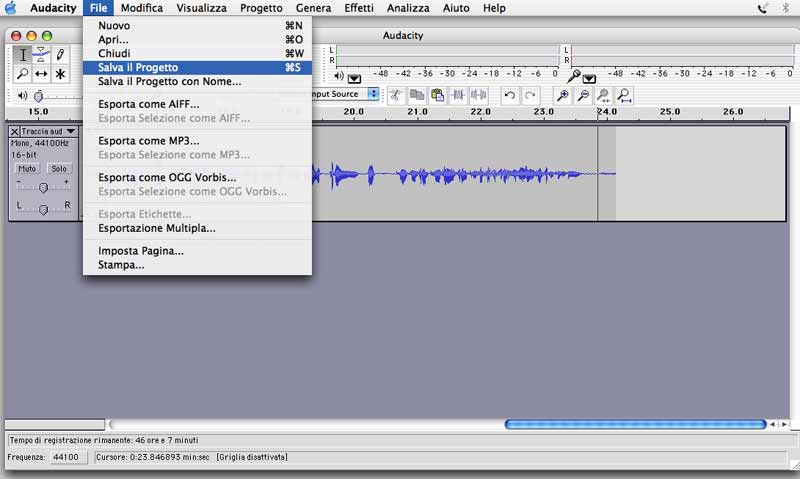Viewport: 800px width, 479px height.
Task: Click the Zoom Out magnifier icon
Action: (x=583, y=95)
